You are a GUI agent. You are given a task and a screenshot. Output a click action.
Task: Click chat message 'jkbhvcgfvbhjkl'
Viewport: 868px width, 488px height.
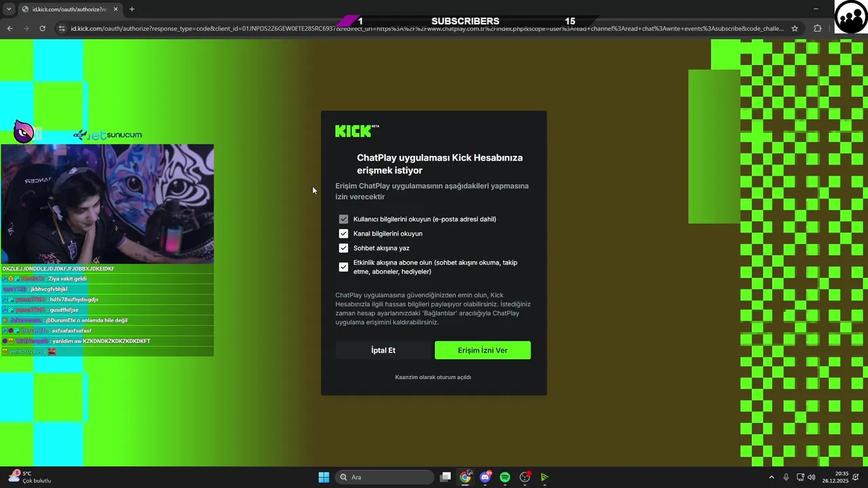pos(49,289)
